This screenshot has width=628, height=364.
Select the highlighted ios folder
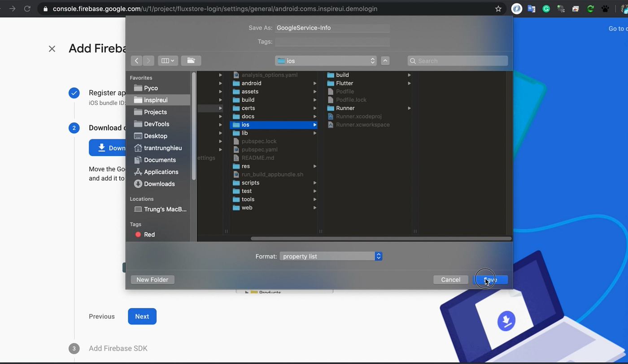(274, 125)
